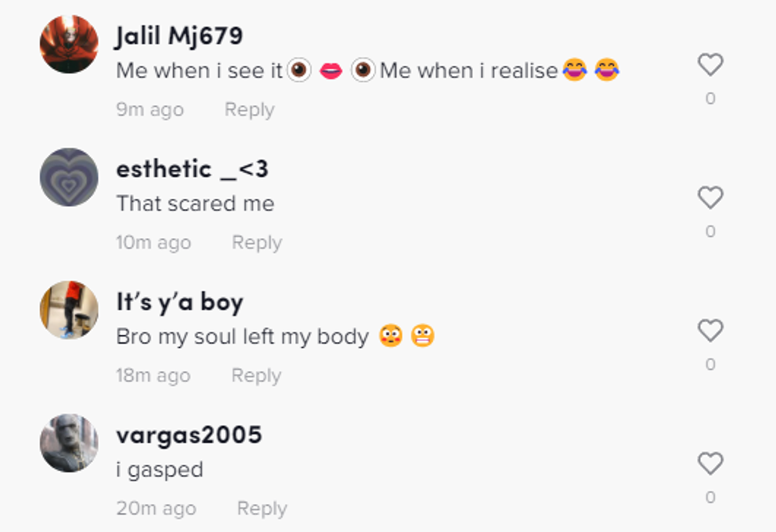Click the username It's y'a boy
The image size is (776, 532).
coord(180,302)
